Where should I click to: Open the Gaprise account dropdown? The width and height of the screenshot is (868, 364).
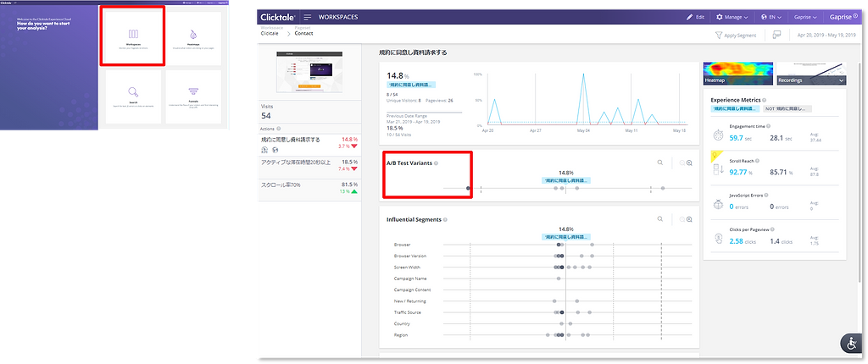click(805, 17)
